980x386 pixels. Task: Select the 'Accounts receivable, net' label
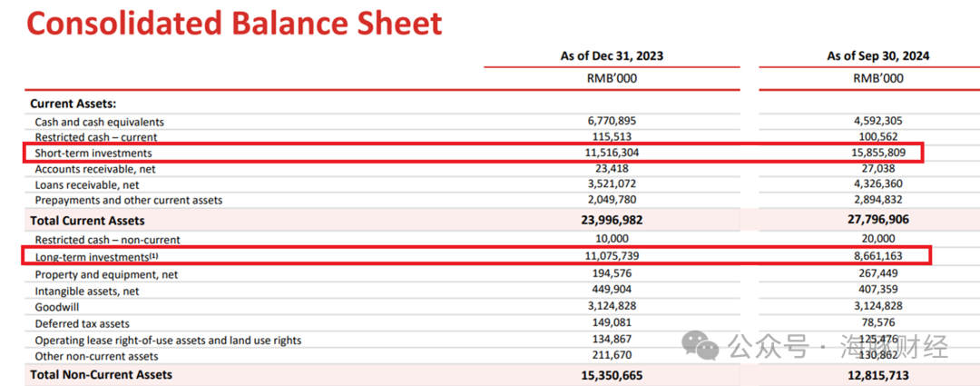click(x=95, y=169)
